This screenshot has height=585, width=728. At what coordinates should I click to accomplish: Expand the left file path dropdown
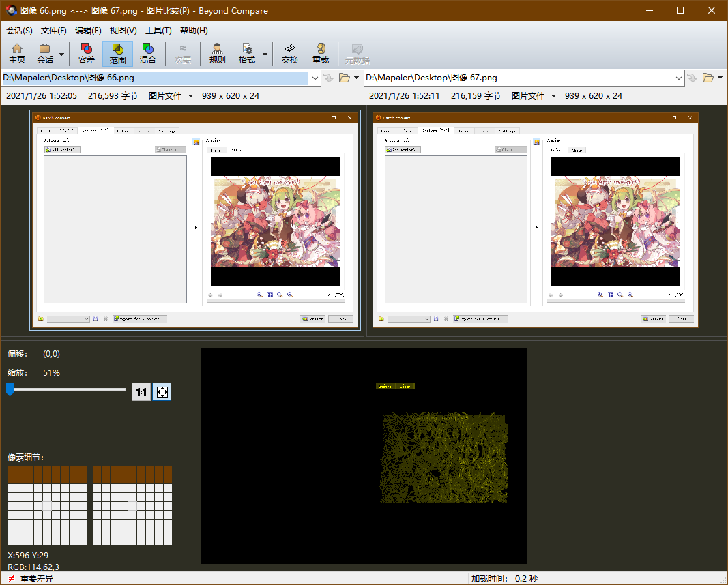[315, 78]
